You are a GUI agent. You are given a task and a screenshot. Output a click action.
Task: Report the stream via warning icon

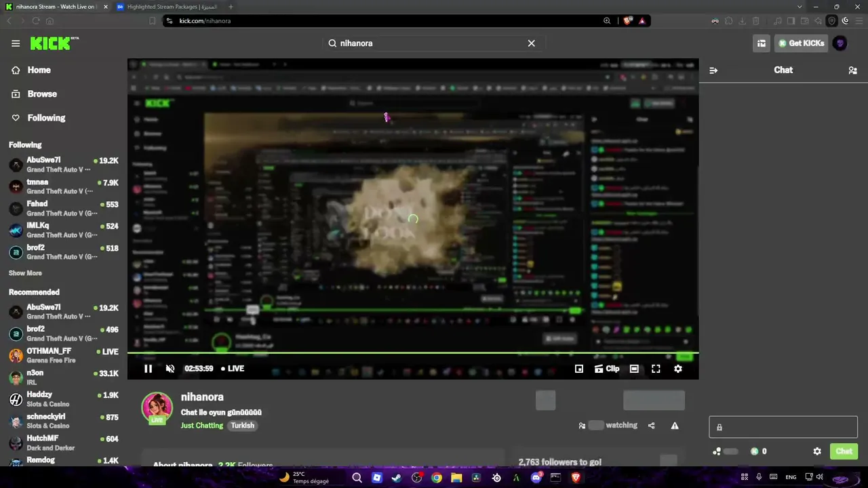coord(675,426)
